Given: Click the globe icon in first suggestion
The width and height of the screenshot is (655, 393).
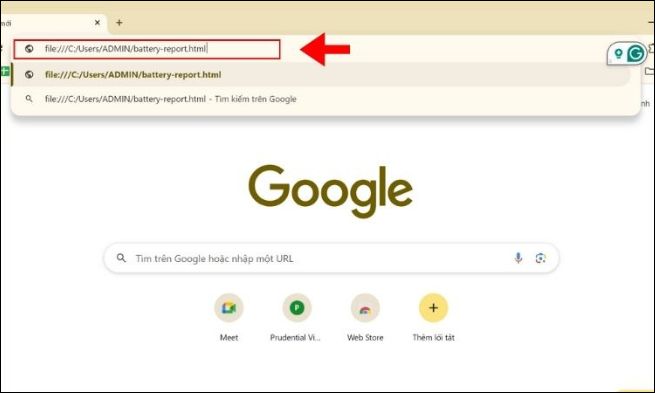Looking at the screenshot, I should (29, 75).
